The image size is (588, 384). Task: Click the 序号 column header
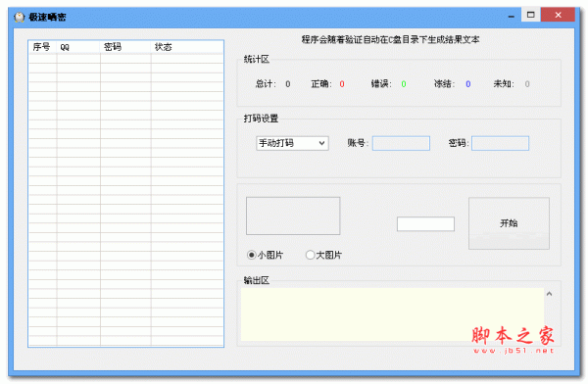[x=42, y=47]
